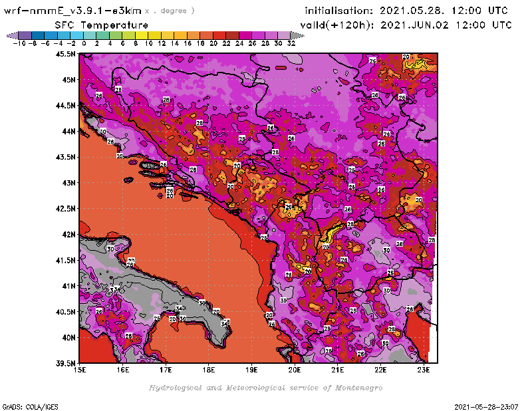Image resolution: width=532 pixels, height=411 pixels.
Task: Pick the legend swatch between -2 and 0
Action: click(77, 35)
